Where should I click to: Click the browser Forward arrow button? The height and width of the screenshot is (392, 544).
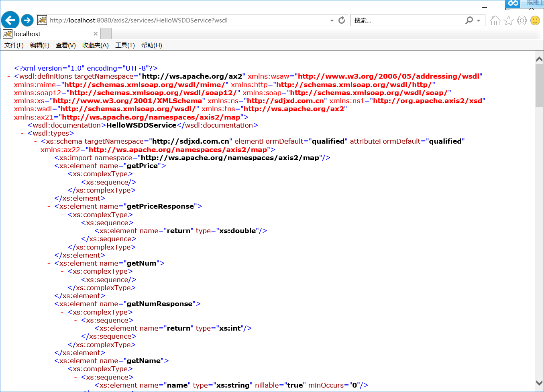(27, 20)
